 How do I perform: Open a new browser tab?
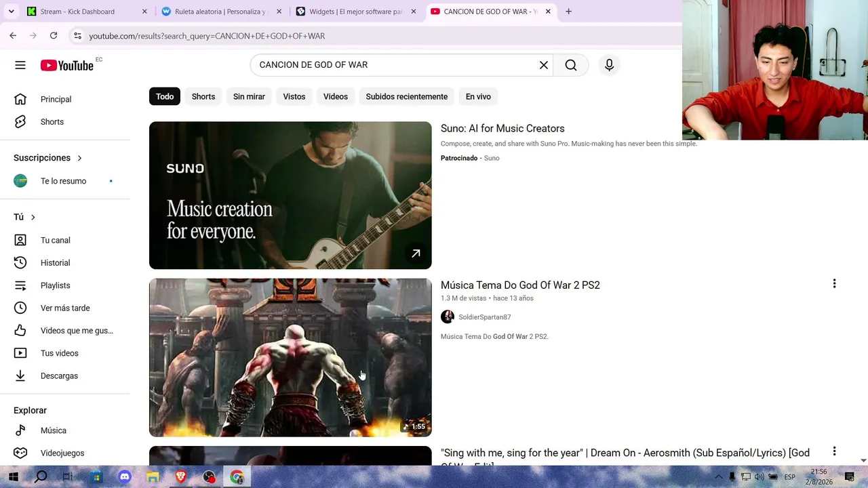[568, 12]
